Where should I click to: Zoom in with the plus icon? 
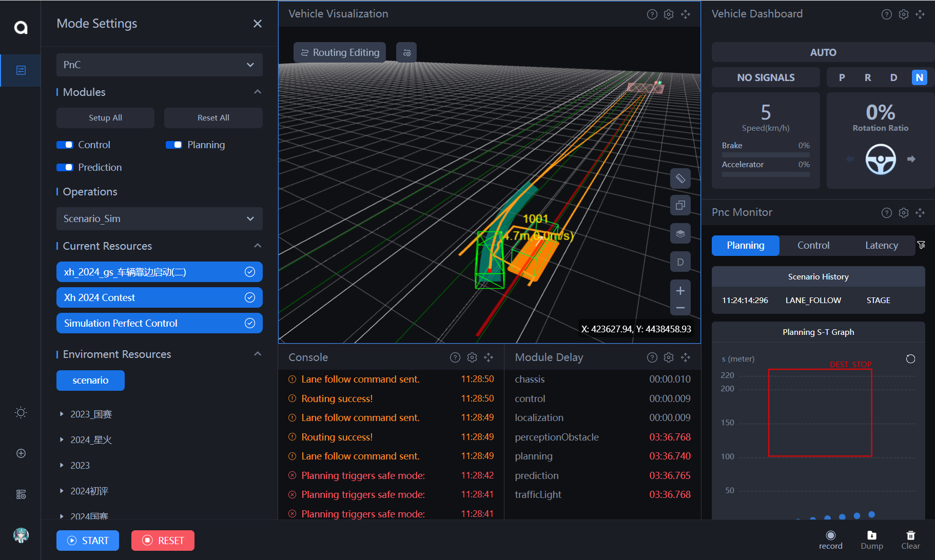680,291
